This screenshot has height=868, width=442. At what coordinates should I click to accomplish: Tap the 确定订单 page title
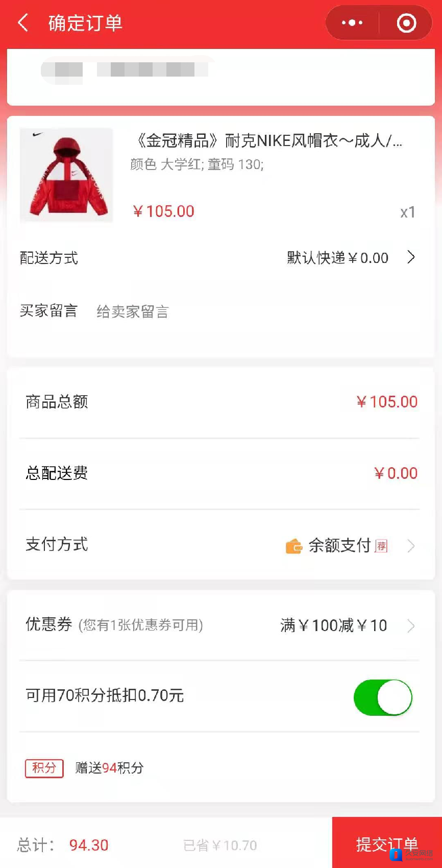(85, 23)
